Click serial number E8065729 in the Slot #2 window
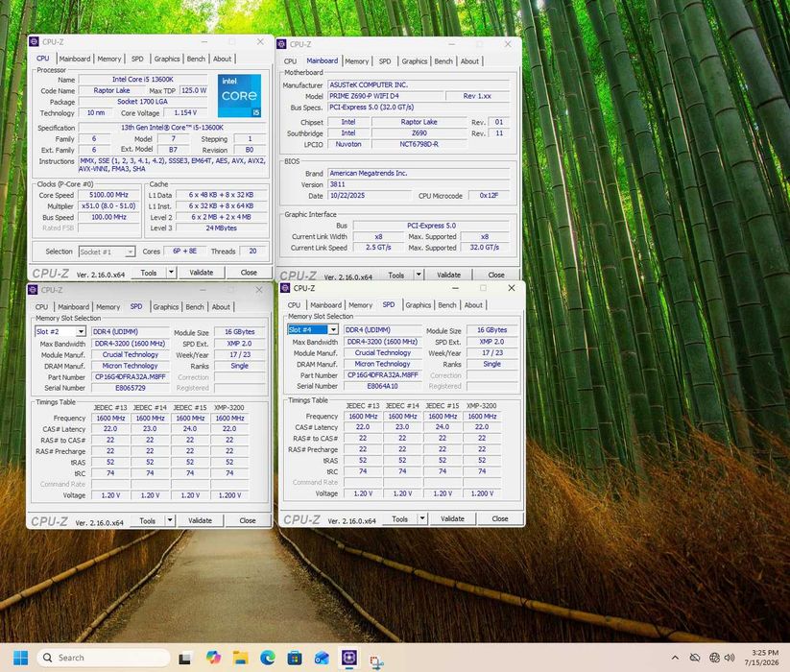 pos(130,388)
